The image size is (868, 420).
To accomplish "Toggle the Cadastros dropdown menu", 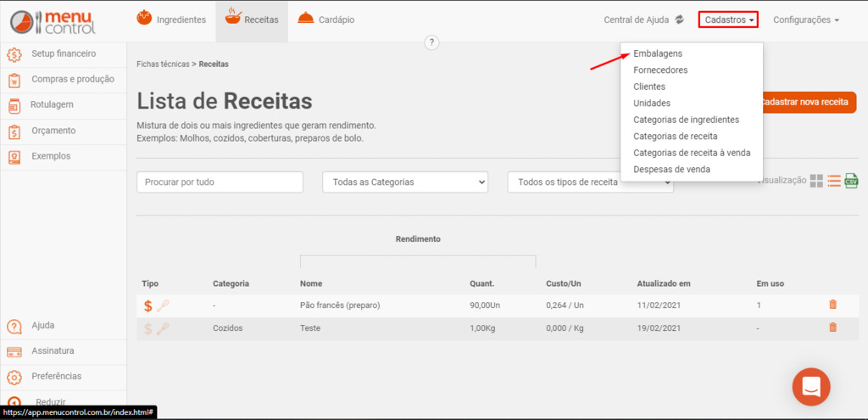I will tap(728, 20).
